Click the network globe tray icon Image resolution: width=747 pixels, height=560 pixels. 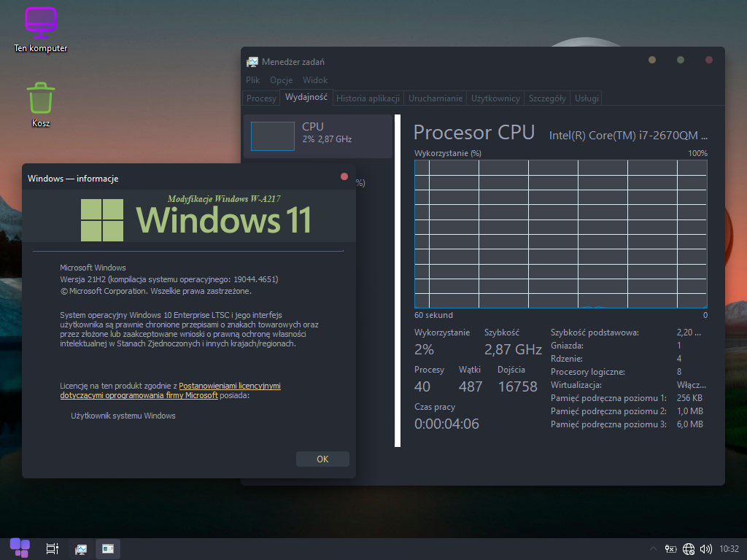point(689,549)
